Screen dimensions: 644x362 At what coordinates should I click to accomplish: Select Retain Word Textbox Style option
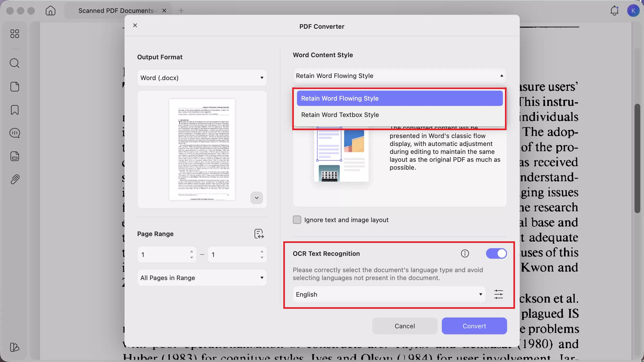pyautogui.click(x=400, y=115)
